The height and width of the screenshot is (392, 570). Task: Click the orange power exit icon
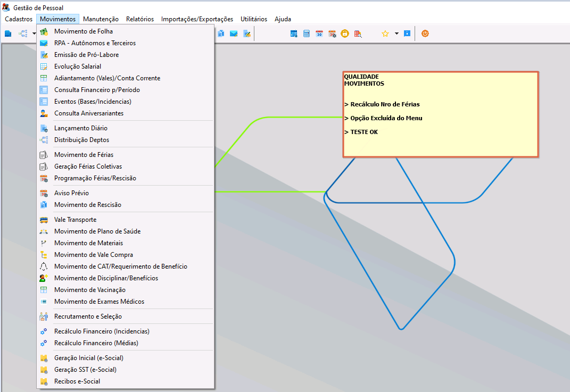click(x=425, y=34)
